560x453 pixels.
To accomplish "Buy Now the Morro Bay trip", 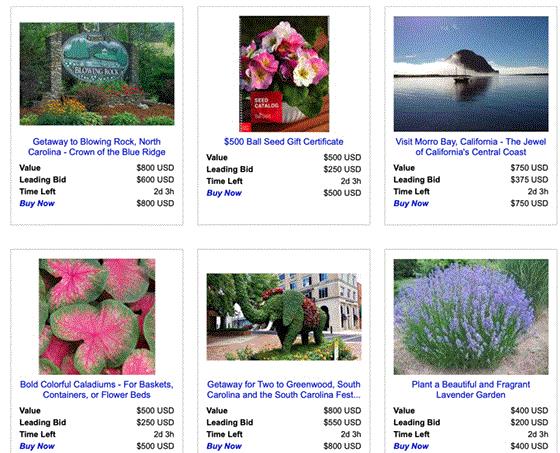I will click(x=411, y=204).
